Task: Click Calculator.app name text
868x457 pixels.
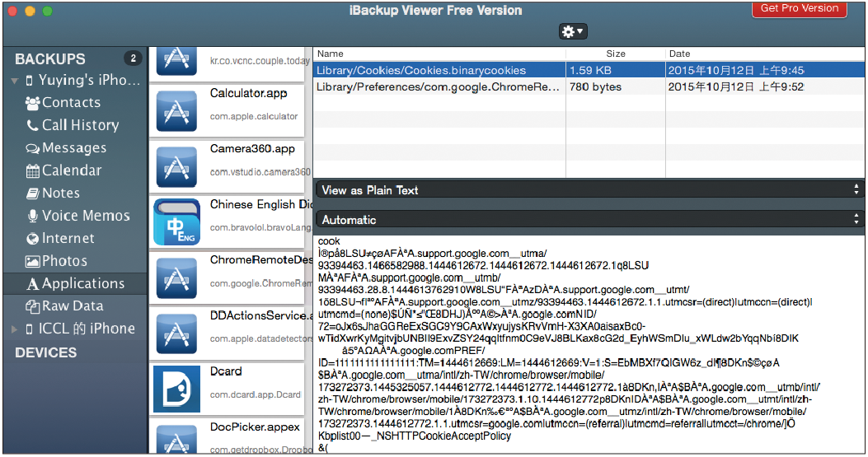Action: [249, 94]
